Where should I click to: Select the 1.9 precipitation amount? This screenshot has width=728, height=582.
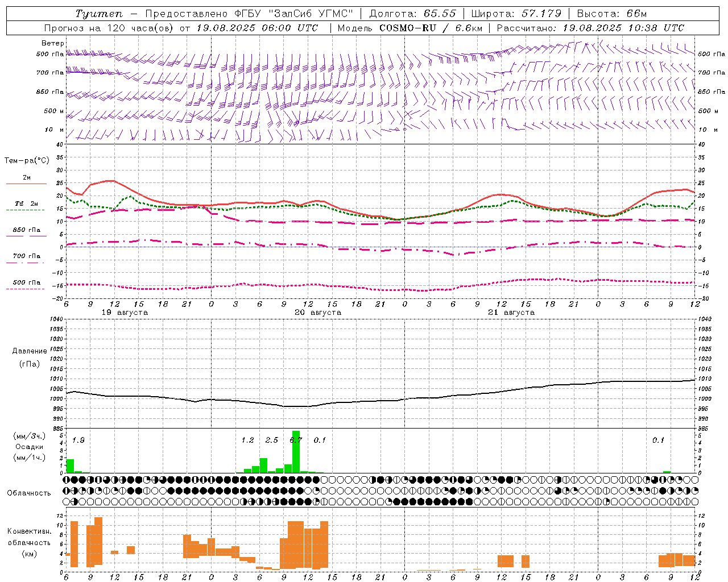pos(78,440)
